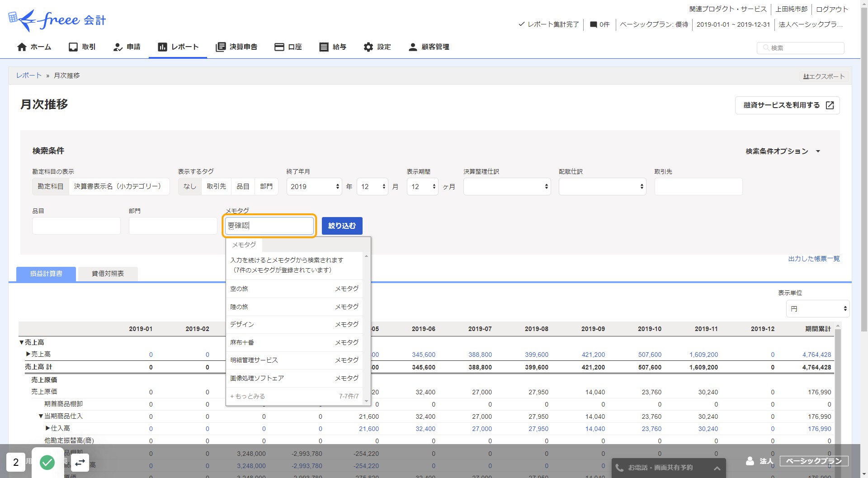Choose 明細管理サービス memo tag suggestion
Viewport: 868px width, 478px height.
[x=294, y=360]
